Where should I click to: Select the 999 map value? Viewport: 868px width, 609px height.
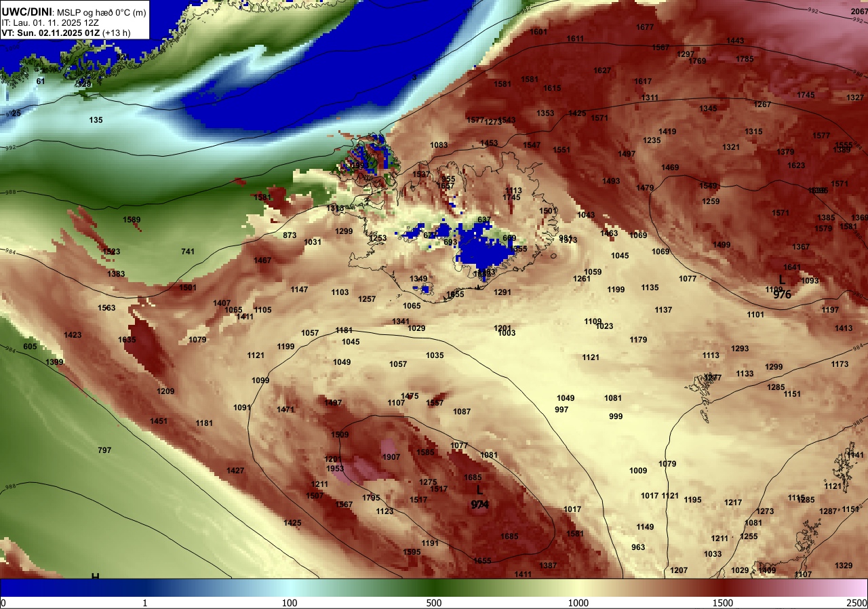click(616, 416)
